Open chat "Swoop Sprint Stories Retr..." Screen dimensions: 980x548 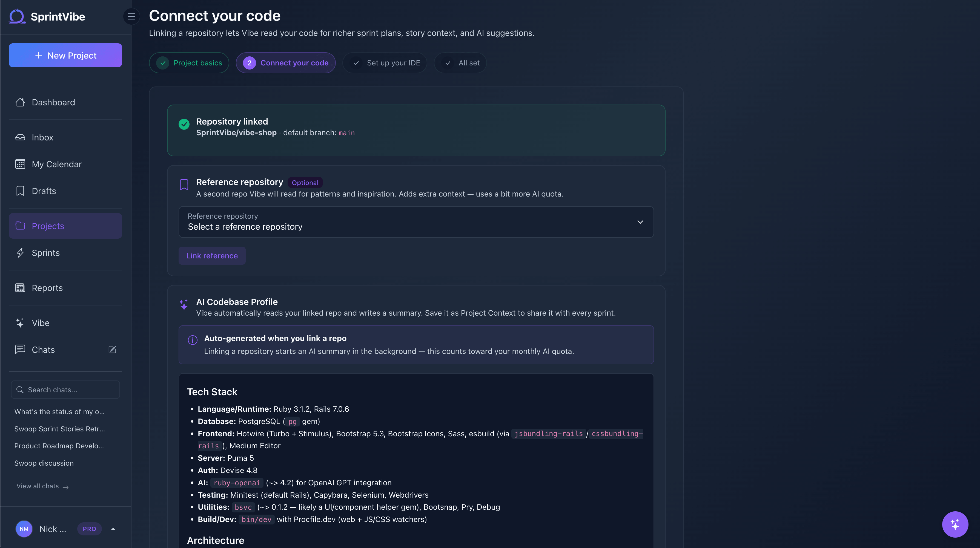pyautogui.click(x=59, y=429)
